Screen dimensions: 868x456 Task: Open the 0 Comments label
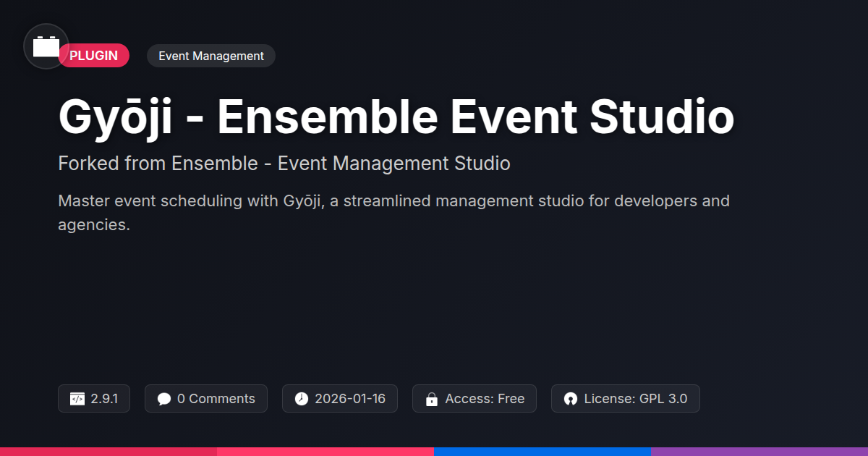click(x=216, y=399)
